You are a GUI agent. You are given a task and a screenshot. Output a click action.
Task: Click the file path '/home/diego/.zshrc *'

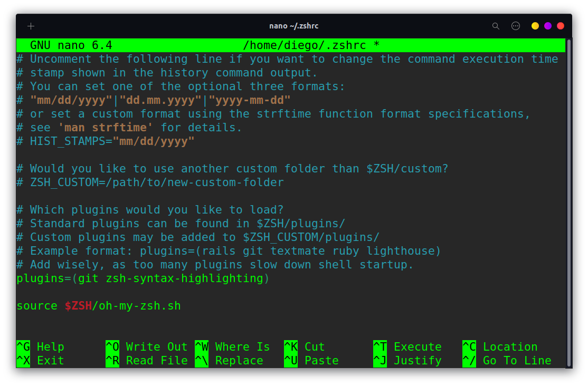pos(311,45)
